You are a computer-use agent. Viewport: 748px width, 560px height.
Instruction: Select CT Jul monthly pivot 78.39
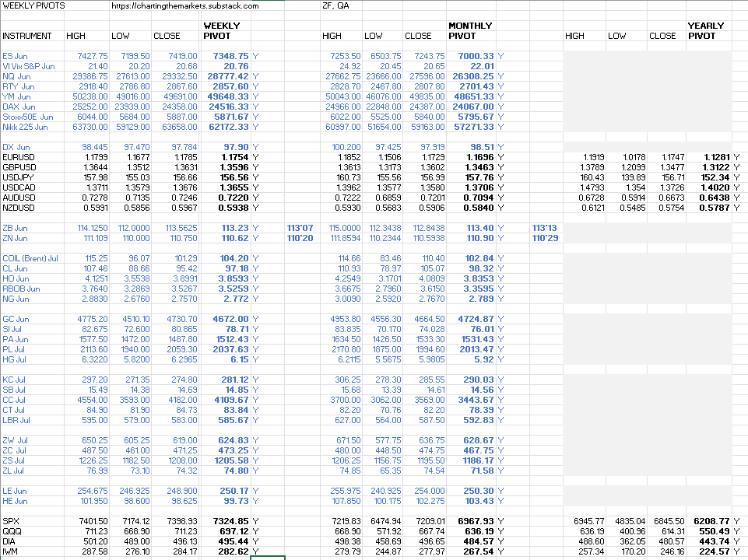[x=481, y=410]
